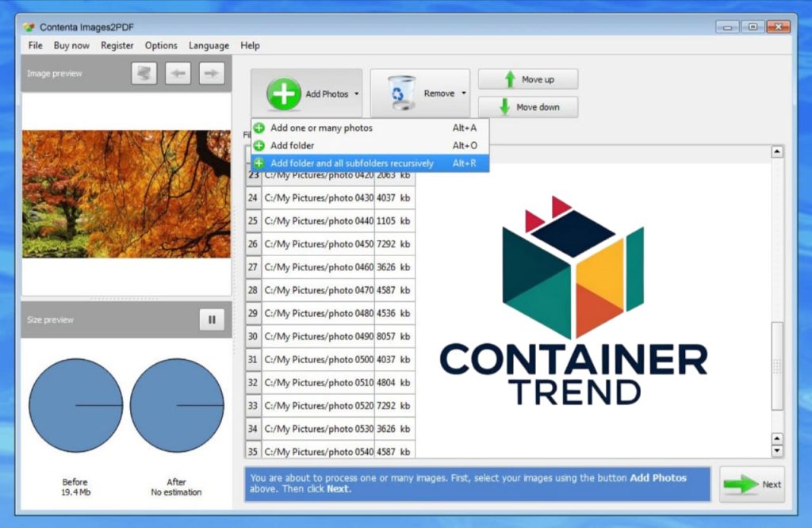Open the Add Photos dropdown arrow
The image size is (812, 528).
click(x=356, y=94)
